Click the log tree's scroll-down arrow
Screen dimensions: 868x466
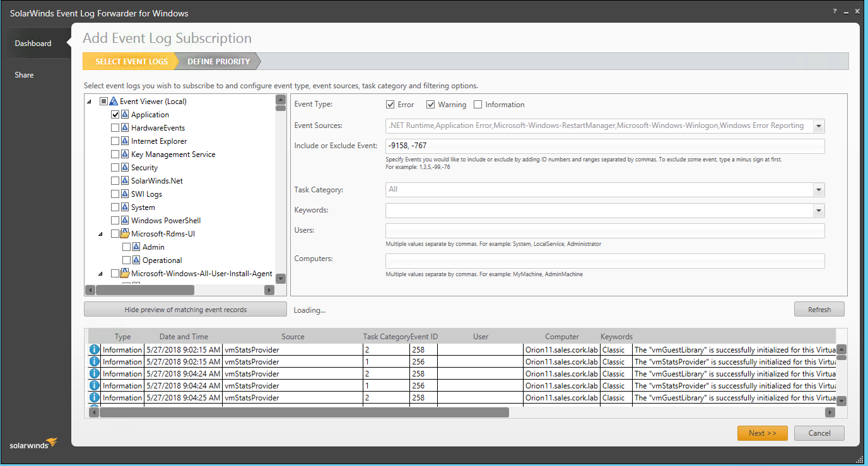pos(281,279)
